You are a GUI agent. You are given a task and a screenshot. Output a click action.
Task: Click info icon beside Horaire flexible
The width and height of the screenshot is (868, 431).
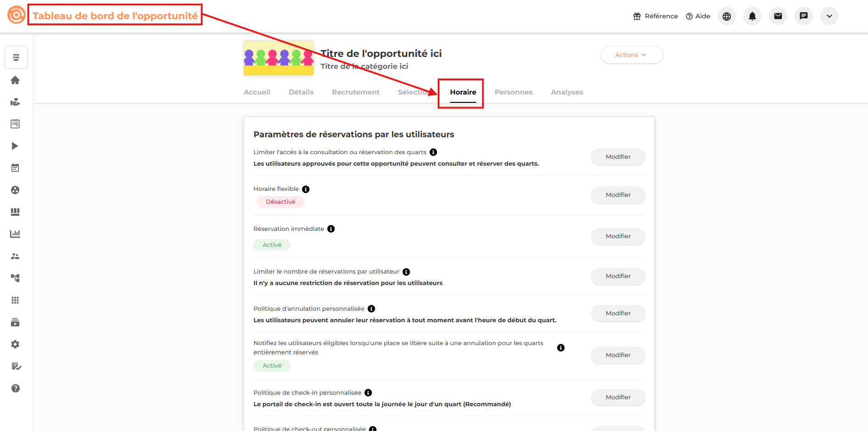click(x=306, y=189)
